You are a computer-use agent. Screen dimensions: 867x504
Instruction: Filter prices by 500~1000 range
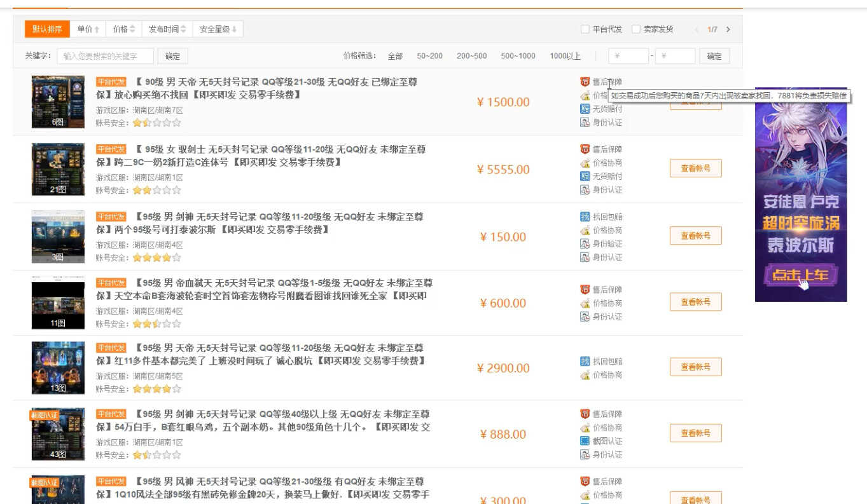(518, 56)
